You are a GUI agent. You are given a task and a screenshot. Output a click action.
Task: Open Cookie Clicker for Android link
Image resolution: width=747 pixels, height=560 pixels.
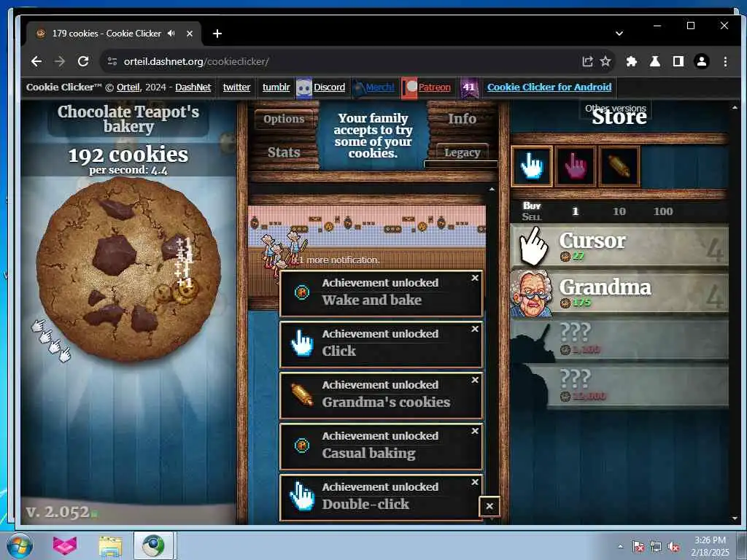(549, 87)
